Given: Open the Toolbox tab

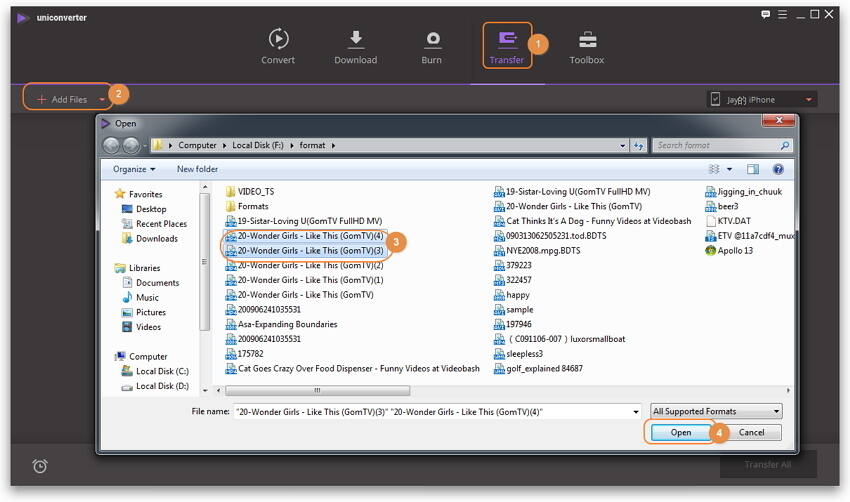Looking at the screenshot, I should pos(587,46).
